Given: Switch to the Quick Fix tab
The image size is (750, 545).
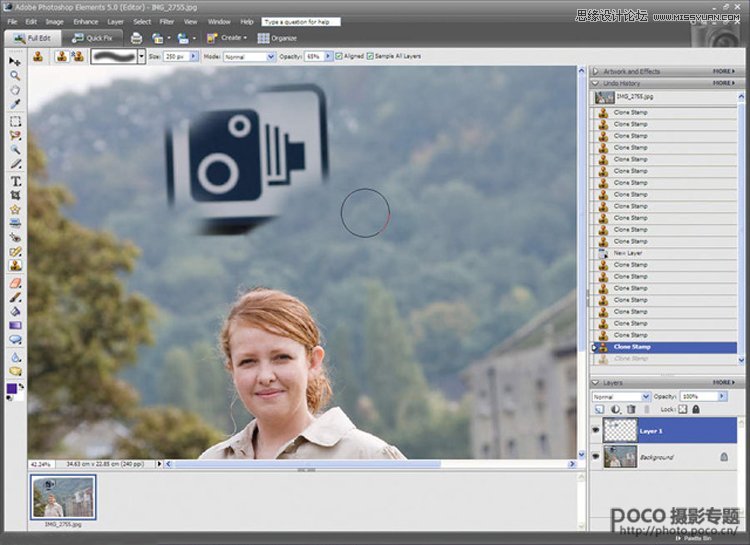Looking at the screenshot, I should (x=94, y=38).
